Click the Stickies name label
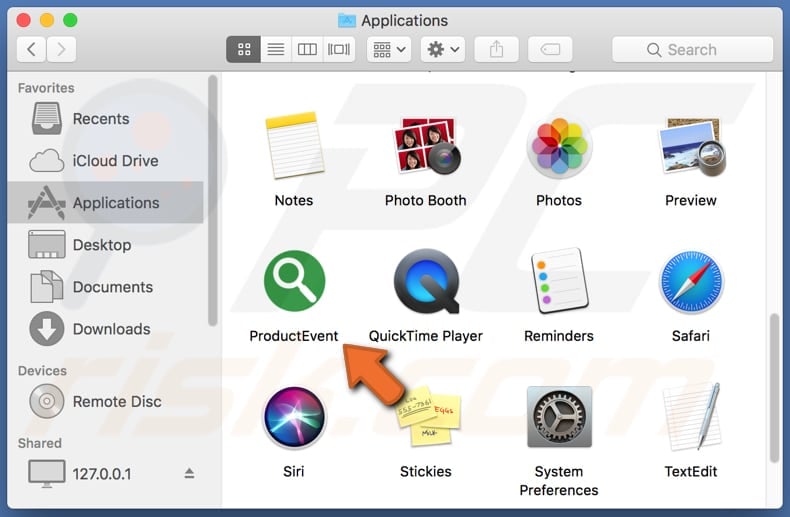 (x=426, y=472)
